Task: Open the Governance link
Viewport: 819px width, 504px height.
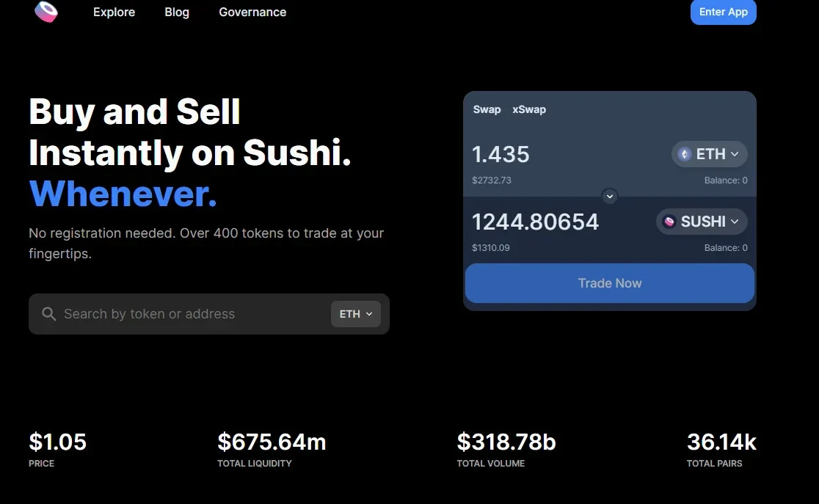Action: tap(252, 12)
